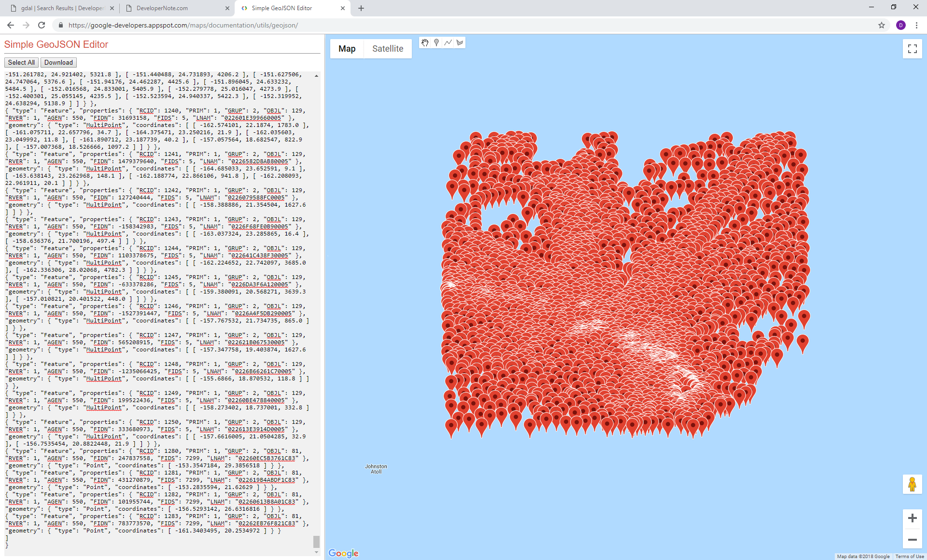Toggle fullscreen map view
Viewport: 927px width, 560px height.
913,48
